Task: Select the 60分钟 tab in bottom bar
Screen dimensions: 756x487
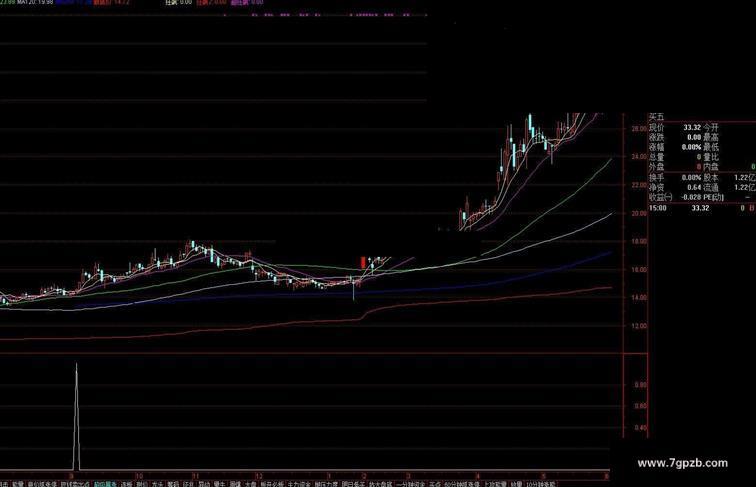Action: click(462, 484)
